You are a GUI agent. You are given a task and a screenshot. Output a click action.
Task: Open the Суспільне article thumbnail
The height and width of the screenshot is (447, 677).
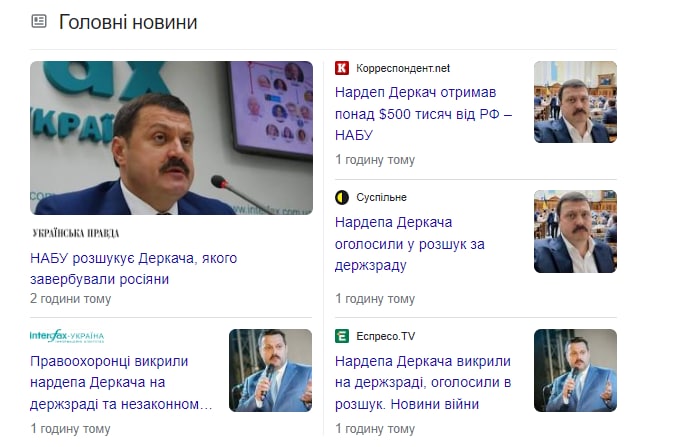point(575,231)
